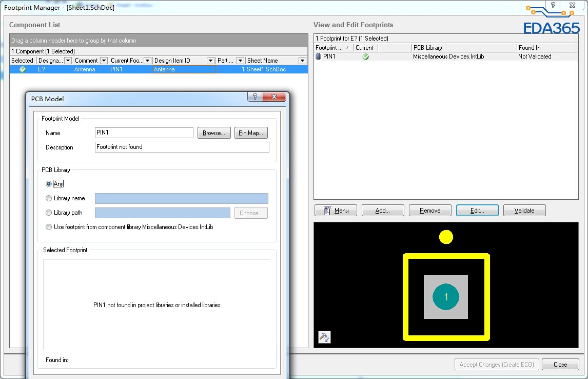
Task: Click pad 1 in the footprint preview
Action: tap(445, 297)
